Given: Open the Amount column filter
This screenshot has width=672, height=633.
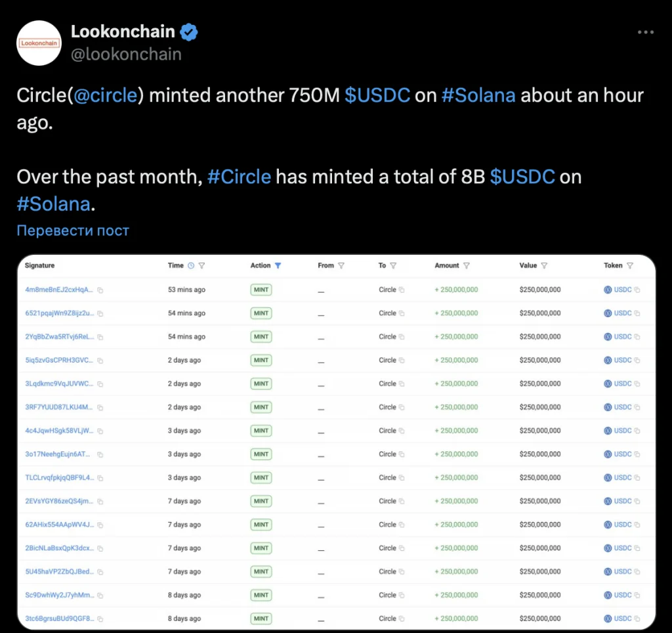Looking at the screenshot, I should pyautogui.click(x=467, y=265).
